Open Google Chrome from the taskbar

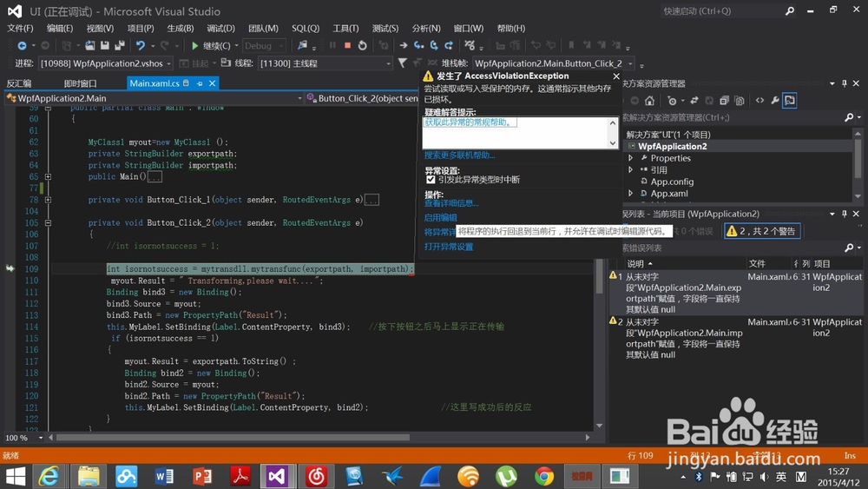544,476
